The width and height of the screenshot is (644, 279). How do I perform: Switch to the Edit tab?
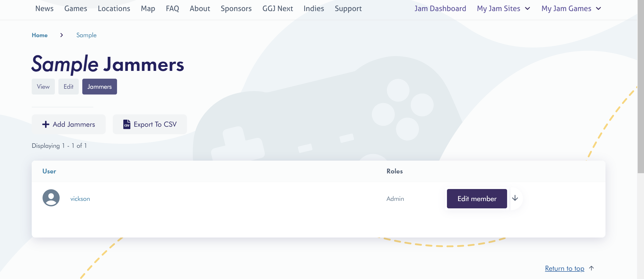tap(68, 87)
